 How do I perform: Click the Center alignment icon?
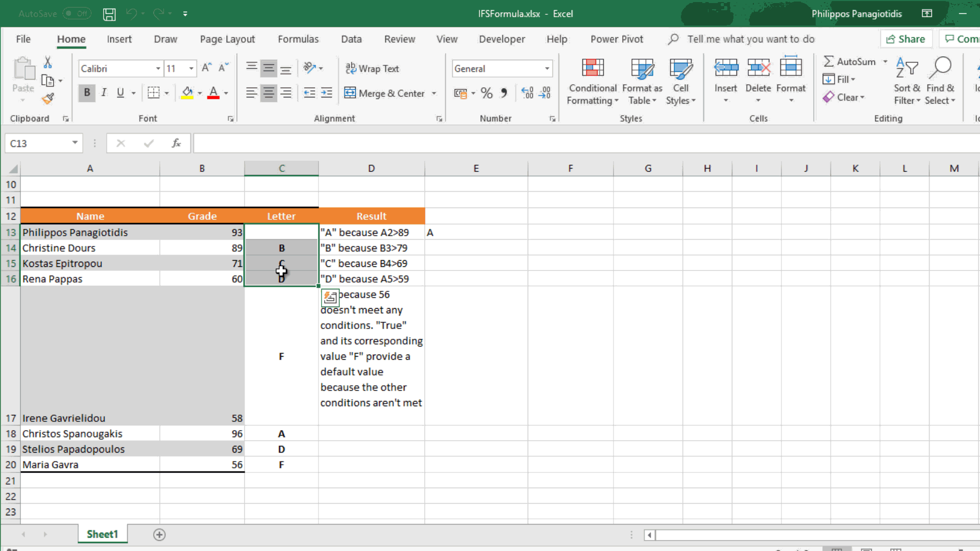[268, 92]
